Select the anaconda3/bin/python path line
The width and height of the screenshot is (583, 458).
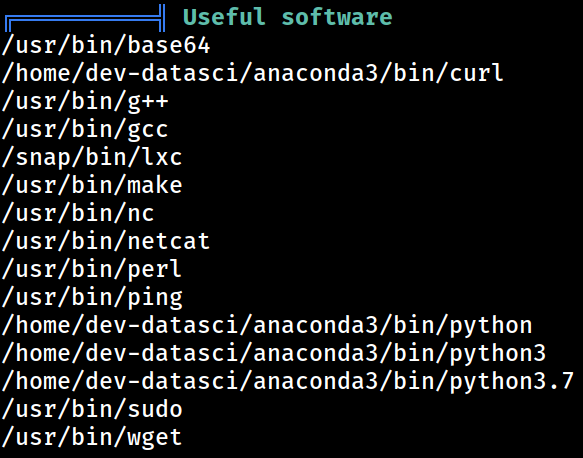[267, 326]
